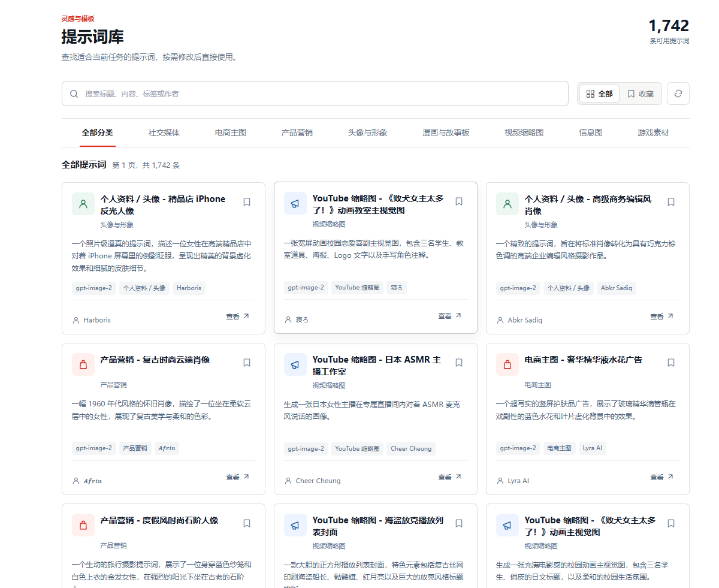
Task: Click author icon beside Abkr Sadiq footer
Action: pyautogui.click(x=500, y=320)
